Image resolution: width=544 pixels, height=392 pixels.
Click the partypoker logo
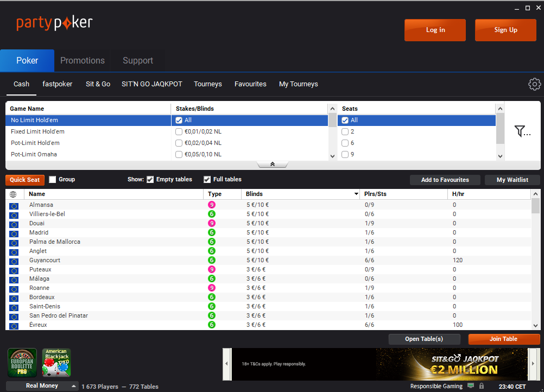click(54, 23)
